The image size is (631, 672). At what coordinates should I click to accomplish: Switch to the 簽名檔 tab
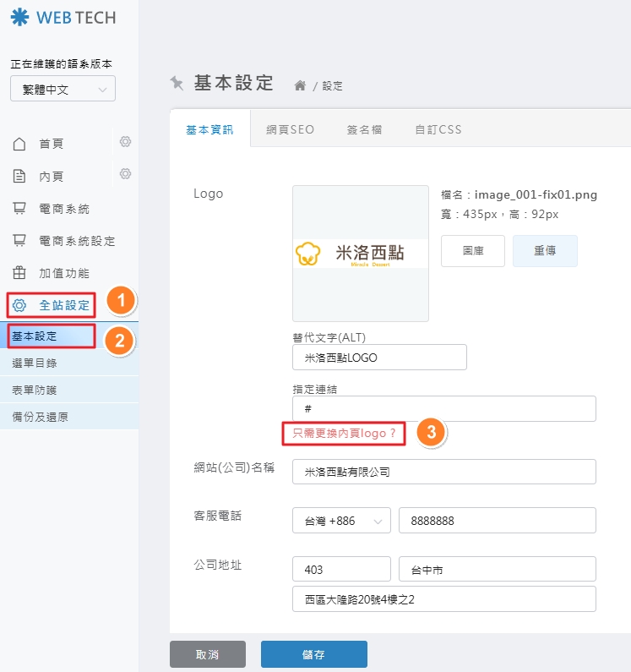pos(364,129)
